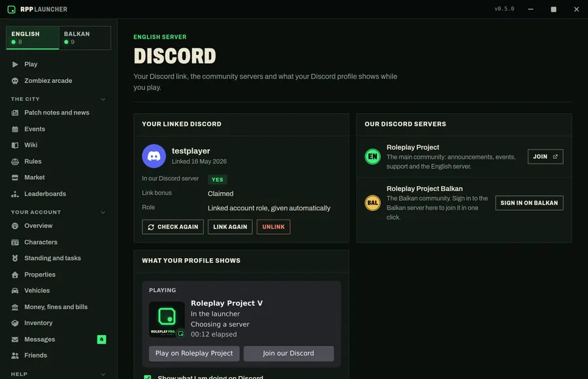Click the CHECK AGAIN button
588x379 pixels.
173,227
